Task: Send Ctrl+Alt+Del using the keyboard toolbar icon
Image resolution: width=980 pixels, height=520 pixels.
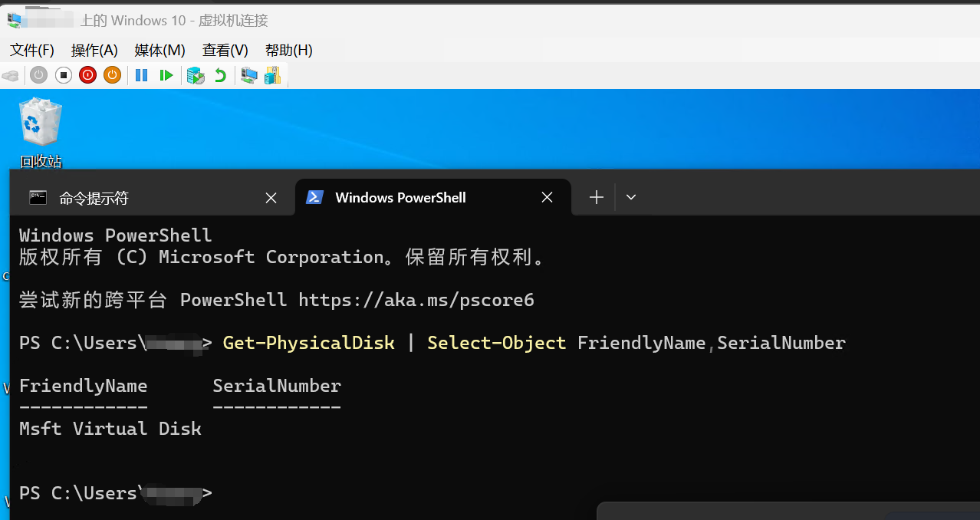Action: (x=10, y=75)
